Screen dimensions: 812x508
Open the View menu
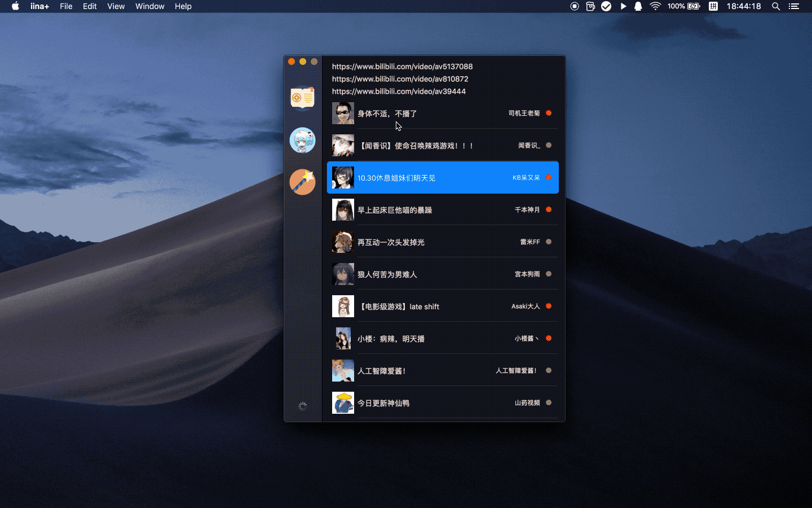tap(116, 6)
